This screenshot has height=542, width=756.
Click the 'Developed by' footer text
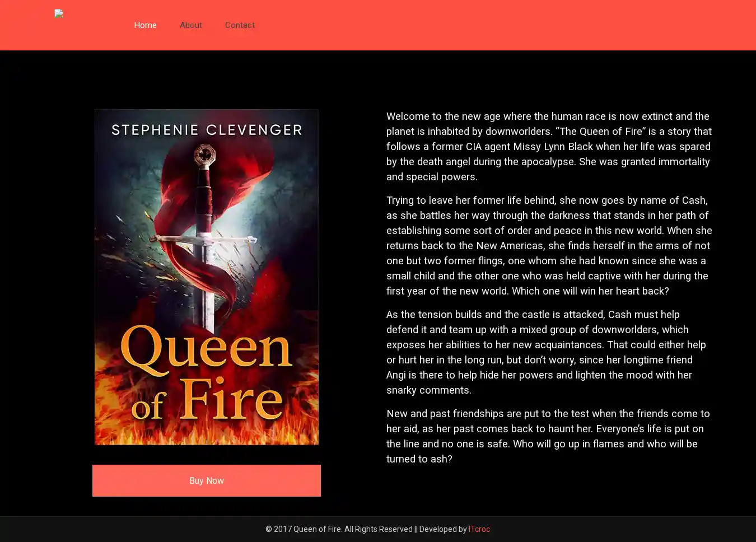point(442,529)
